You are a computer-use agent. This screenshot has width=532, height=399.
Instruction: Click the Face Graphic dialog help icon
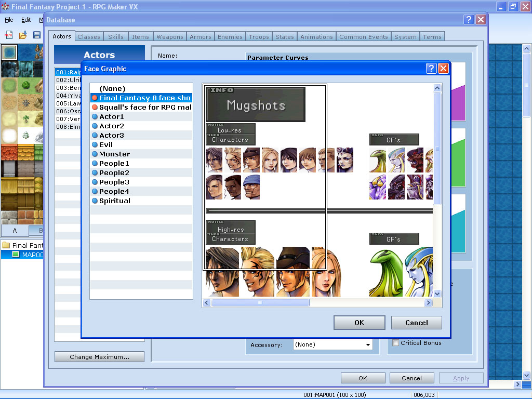point(431,69)
